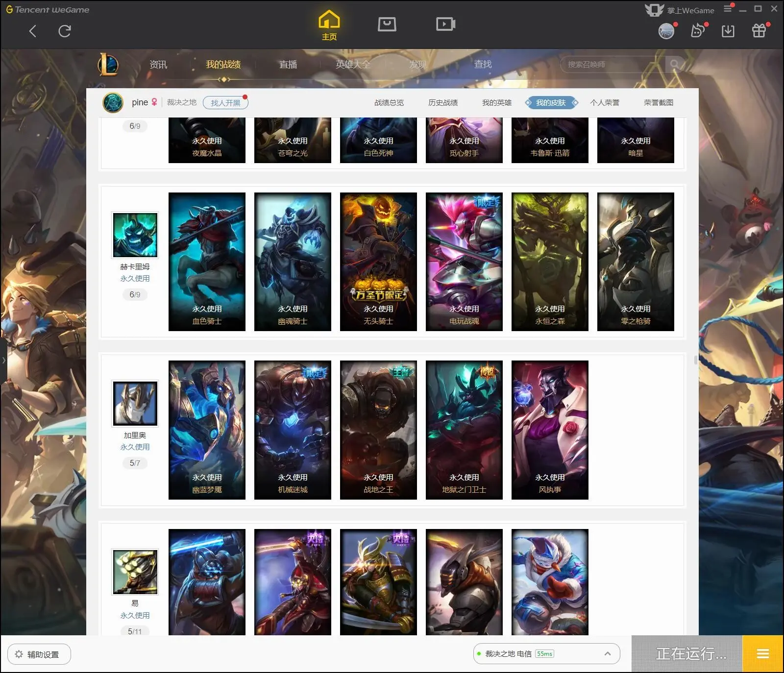Click the refresh page icon
784x673 pixels.
(x=65, y=31)
